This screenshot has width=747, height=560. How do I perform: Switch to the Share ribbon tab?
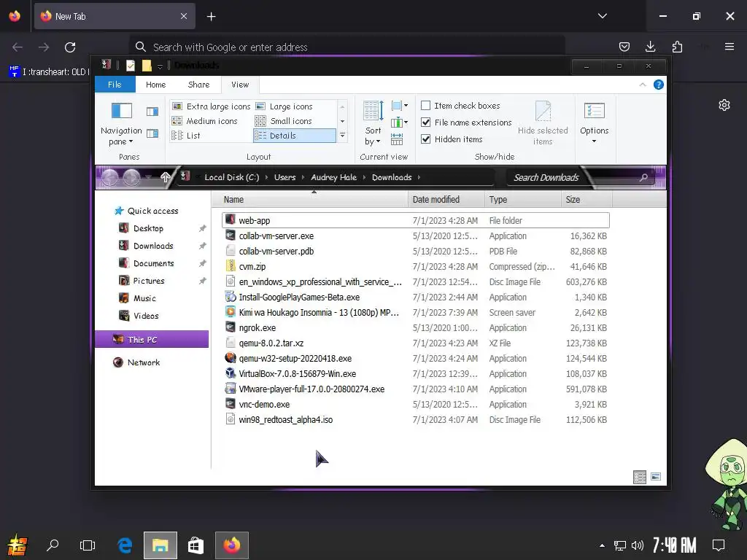coord(198,85)
